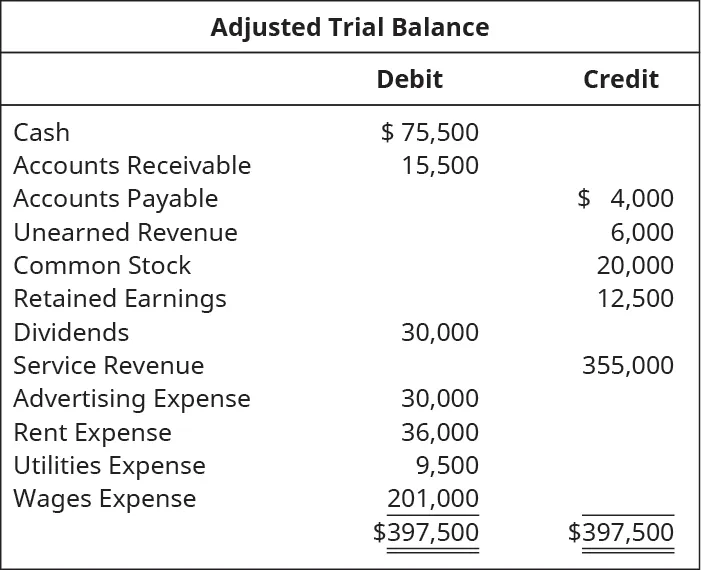Select the 12,500 Retained Earnings credit
701x570 pixels.
(x=635, y=298)
